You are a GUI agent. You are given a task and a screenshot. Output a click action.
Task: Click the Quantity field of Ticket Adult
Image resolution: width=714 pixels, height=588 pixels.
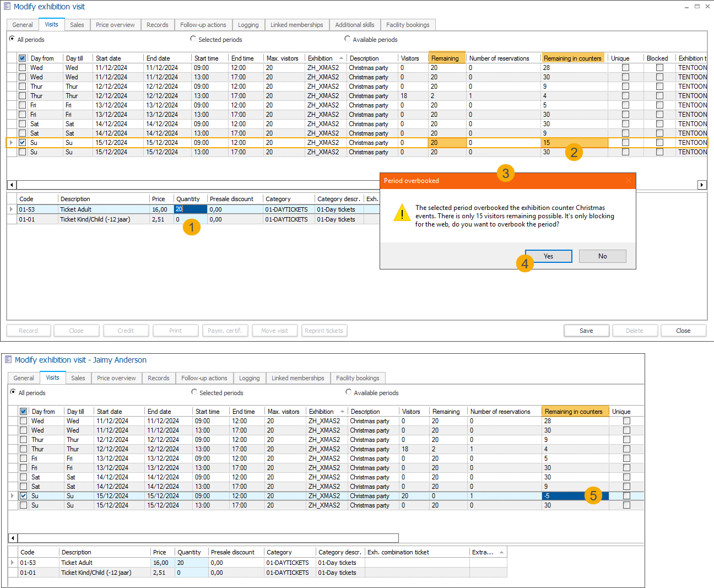(190, 209)
